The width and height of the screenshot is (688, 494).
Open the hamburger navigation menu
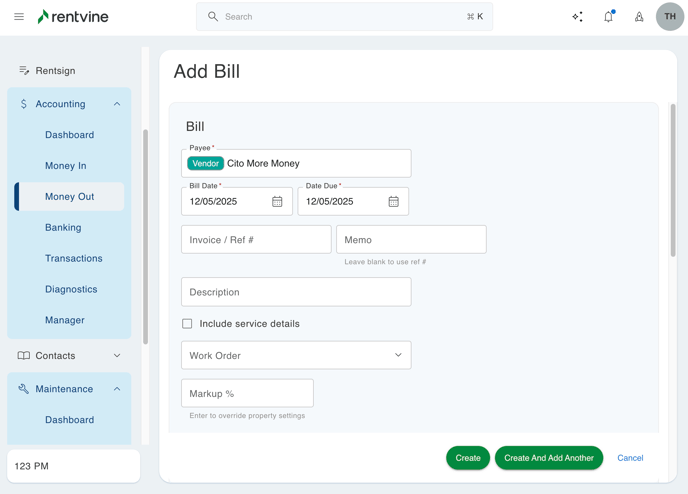(x=19, y=17)
